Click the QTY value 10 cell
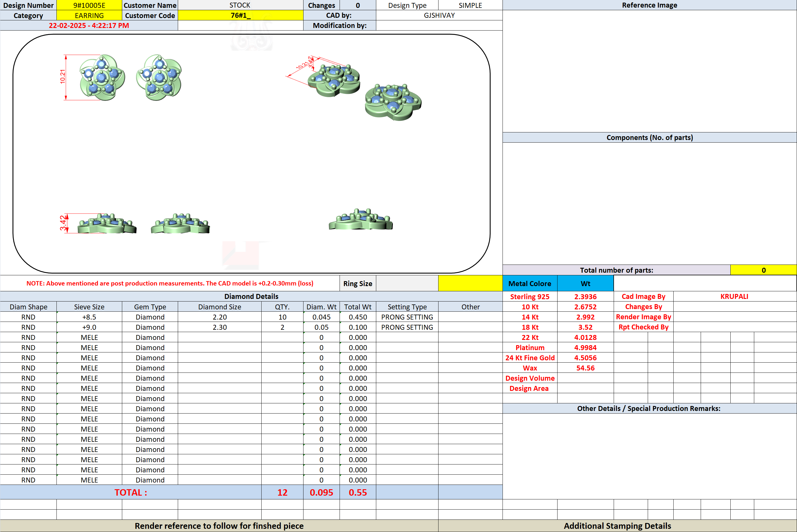797x532 pixels. coord(282,317)
